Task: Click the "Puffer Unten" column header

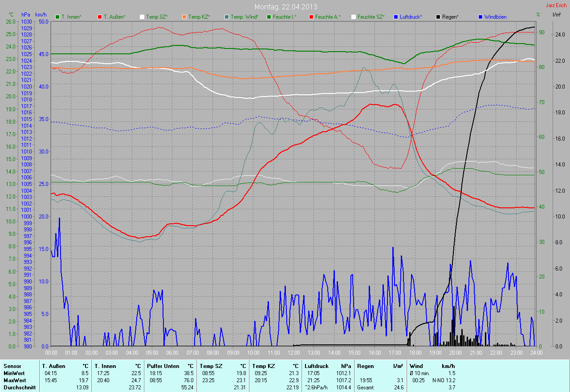Action: coord(163,366)
